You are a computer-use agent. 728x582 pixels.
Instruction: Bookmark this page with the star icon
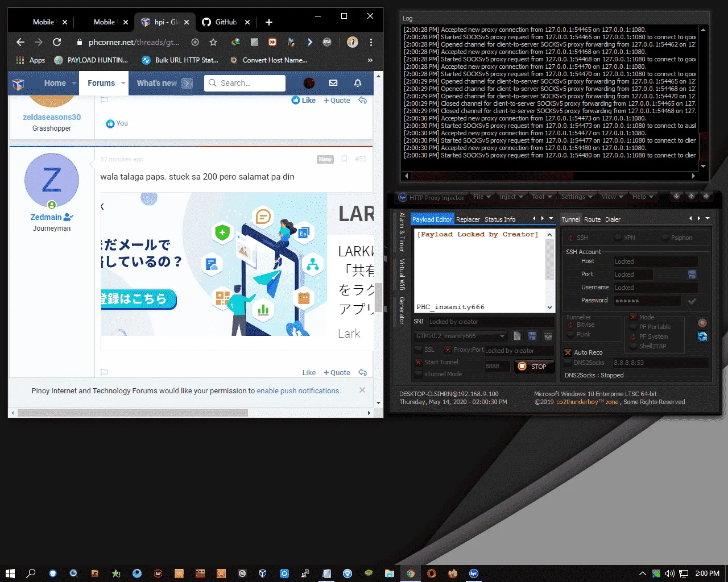213,42
